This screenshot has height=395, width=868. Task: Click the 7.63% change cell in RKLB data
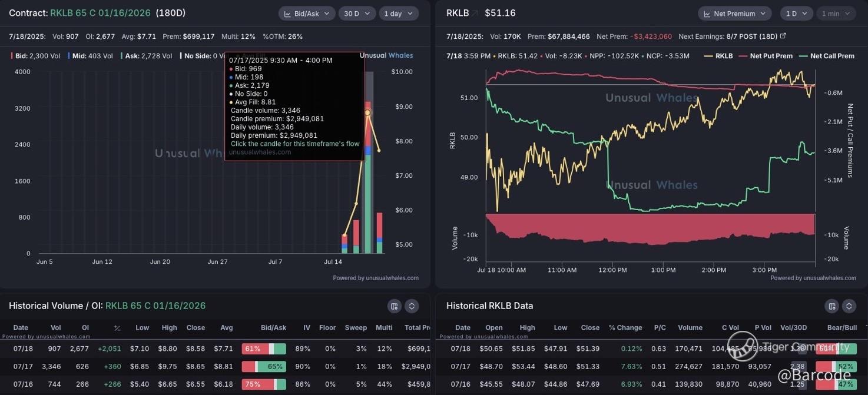631,367
